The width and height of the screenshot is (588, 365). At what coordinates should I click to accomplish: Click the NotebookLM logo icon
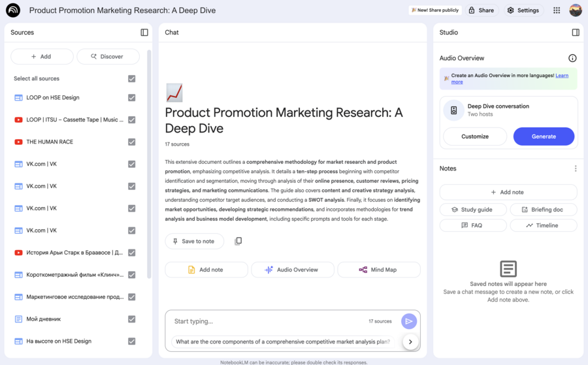(x=13, y=10)
